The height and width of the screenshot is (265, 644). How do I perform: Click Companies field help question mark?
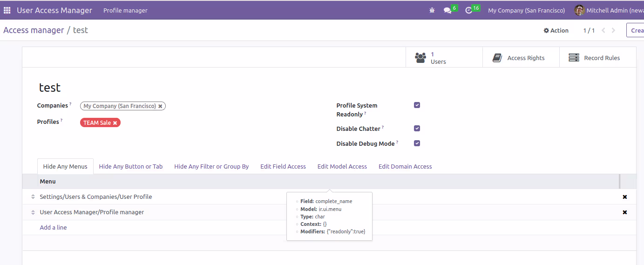coord(70,104)
